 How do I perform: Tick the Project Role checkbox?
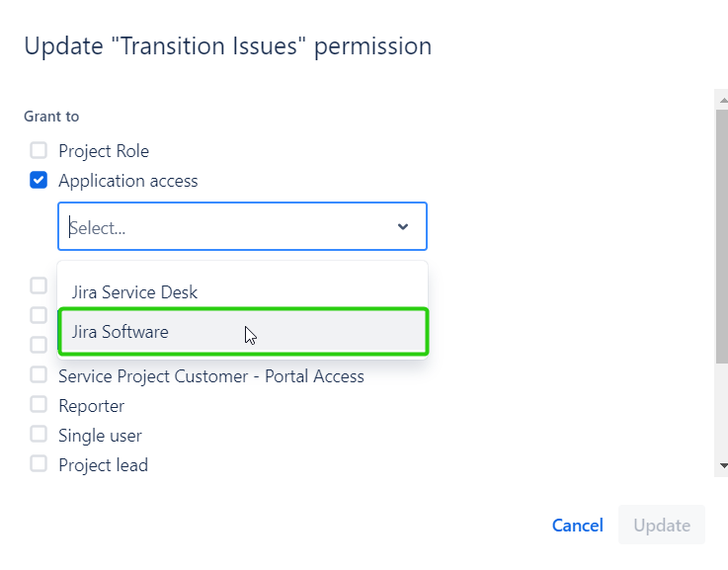click(x=39, y=151)
